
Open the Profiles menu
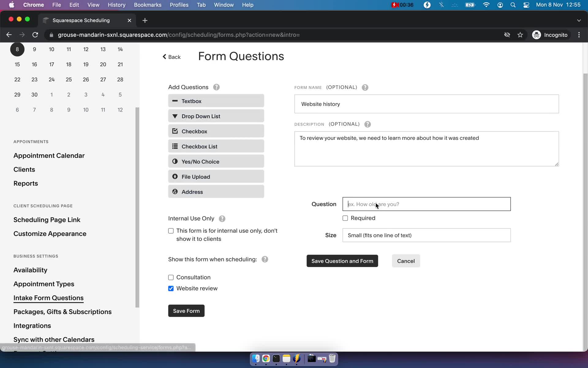click(179, 5)
